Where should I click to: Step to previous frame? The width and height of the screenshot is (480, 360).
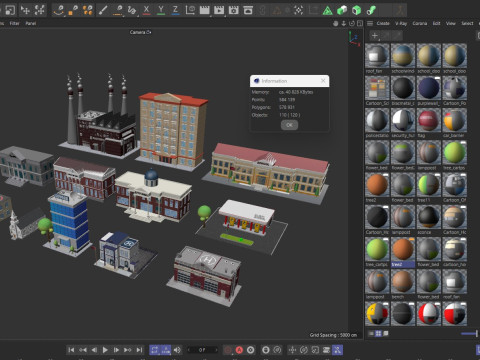pos(94,350)
